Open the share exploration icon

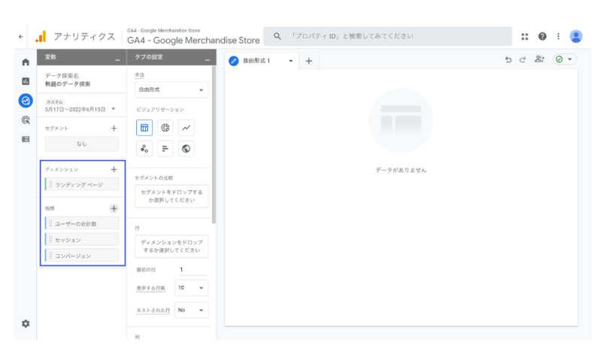(x=539, y=60)
